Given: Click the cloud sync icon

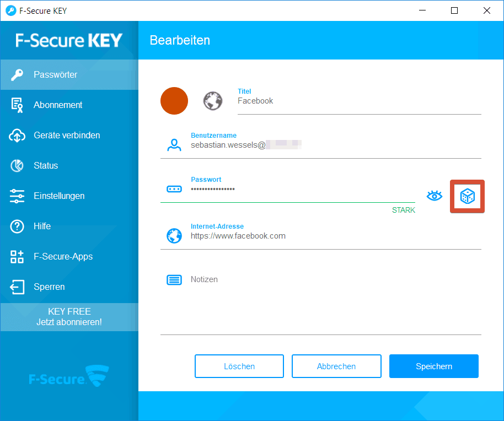Looking at the screenshot, I should pyautogui.click(x=17, y=136).
